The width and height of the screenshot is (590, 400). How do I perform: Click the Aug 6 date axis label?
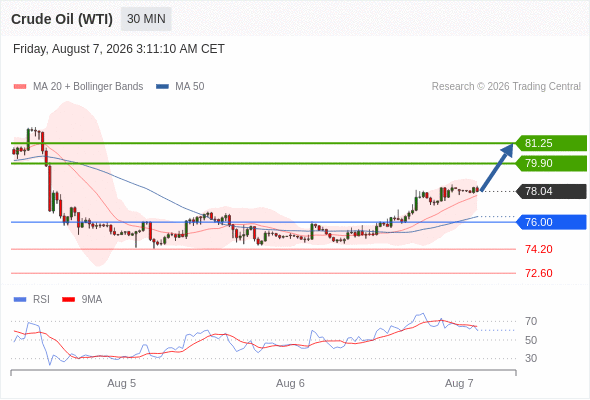pyautogui.click(x=290, y=383)
